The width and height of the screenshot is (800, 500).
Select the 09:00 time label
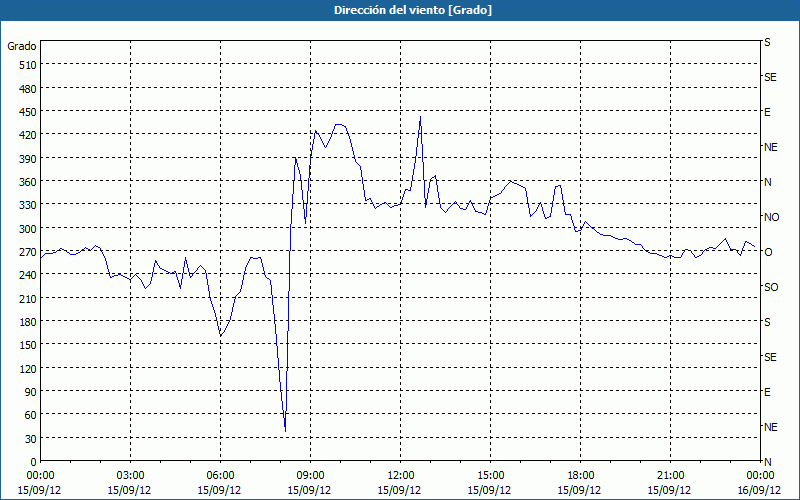(310, 476)
